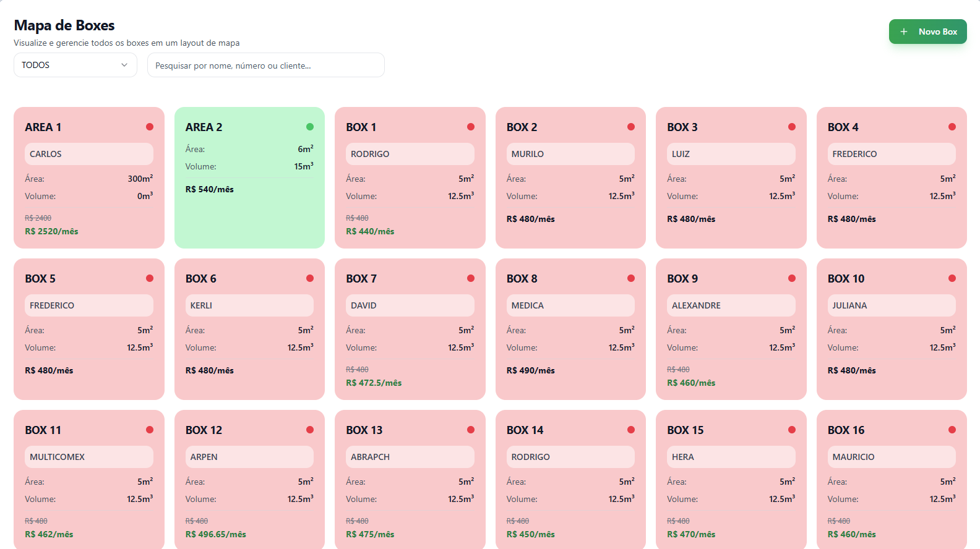The image size is (980, 549).
Task: Click the MEDICA client tag in BOX 8
Action: [570, 305]
